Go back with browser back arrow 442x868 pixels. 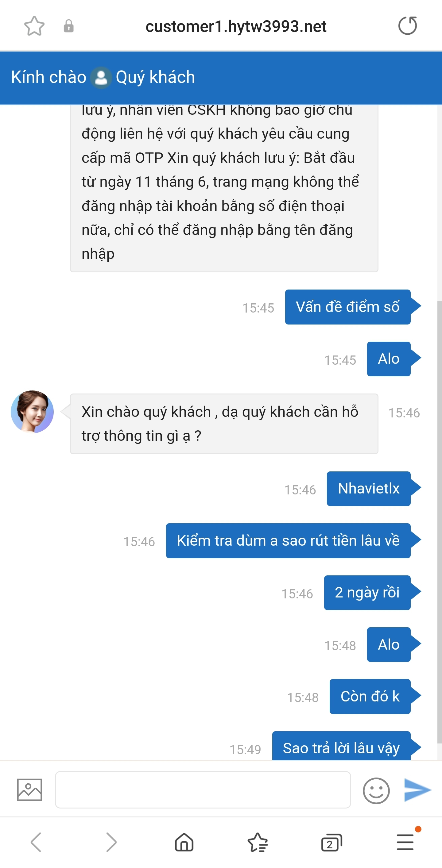[x=36, y=842]
